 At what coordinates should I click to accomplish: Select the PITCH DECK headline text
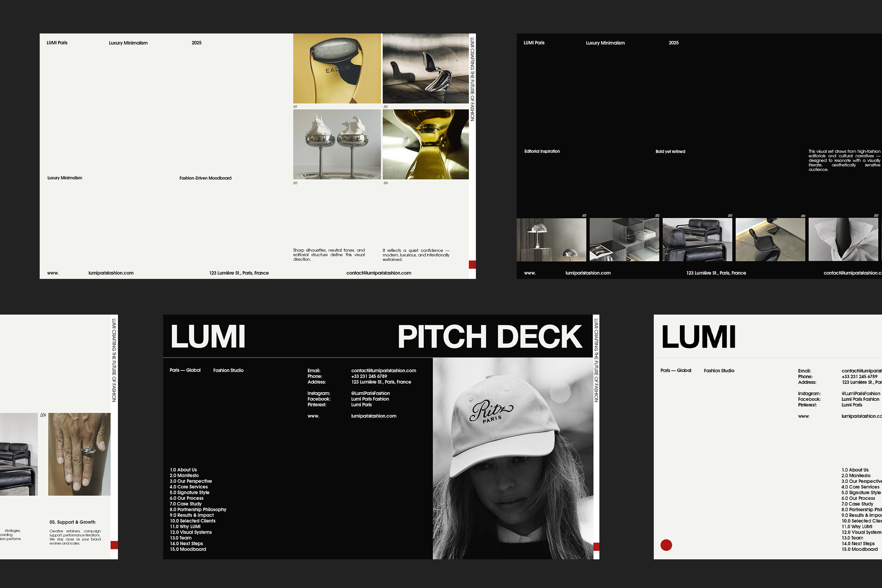(x=488, y=336)
